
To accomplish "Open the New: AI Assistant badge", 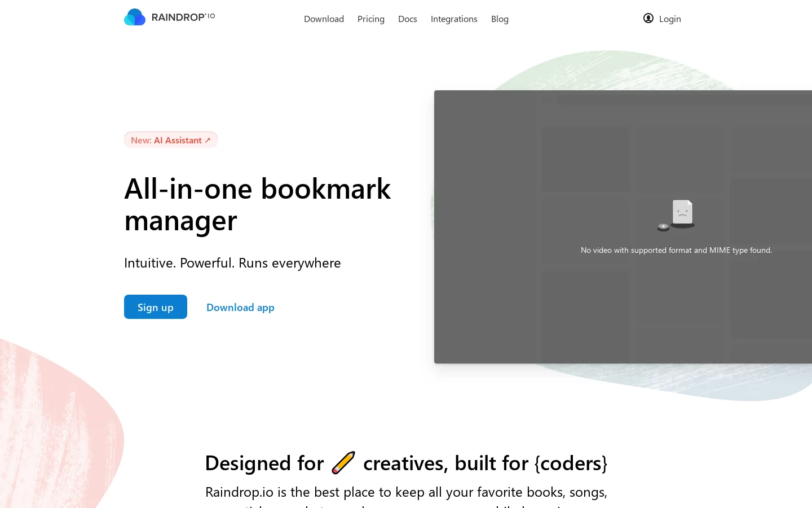I will click(x=171, y=140).
